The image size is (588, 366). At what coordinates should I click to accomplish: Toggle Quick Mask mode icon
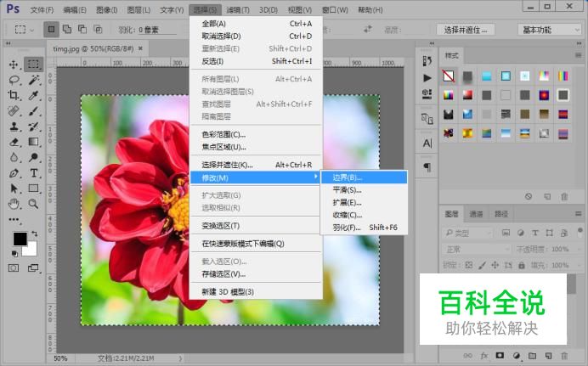coord(14,268)
